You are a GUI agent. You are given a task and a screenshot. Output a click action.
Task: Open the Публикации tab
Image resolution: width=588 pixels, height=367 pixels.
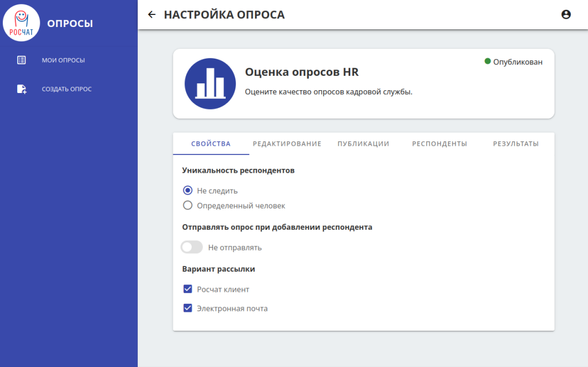[363, 144]
